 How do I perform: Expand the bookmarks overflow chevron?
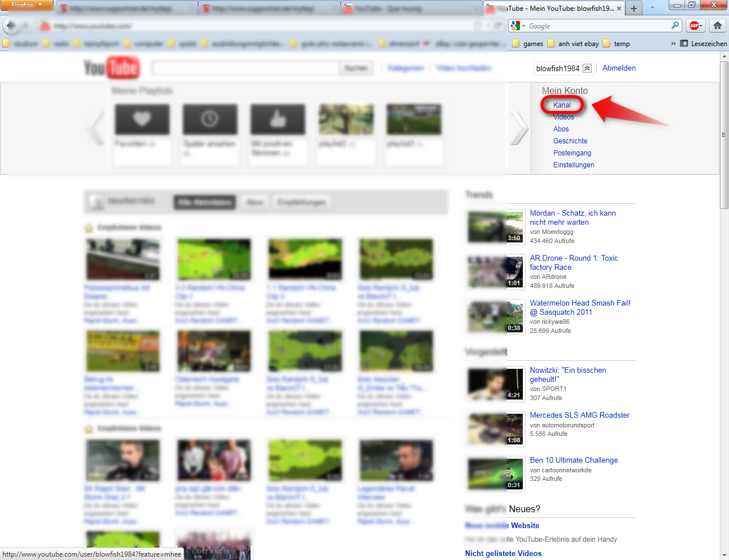point(674,43)
